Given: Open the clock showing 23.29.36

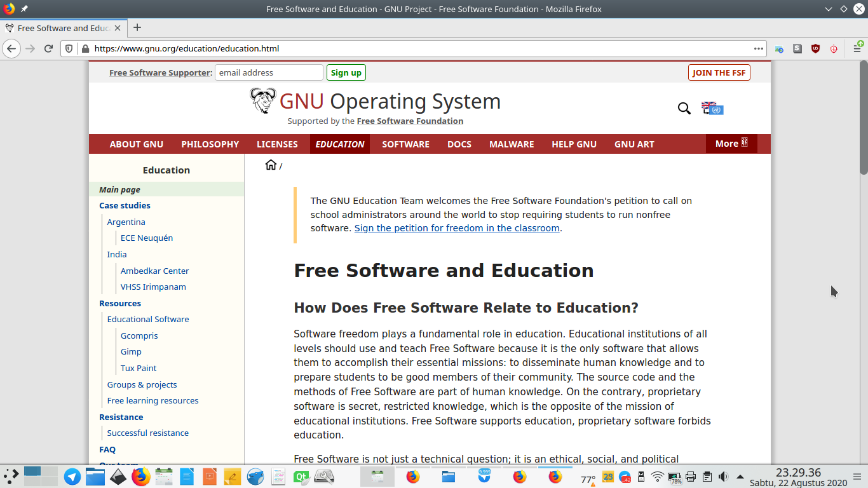Looking at the screenshot, I should pos(798,477).
